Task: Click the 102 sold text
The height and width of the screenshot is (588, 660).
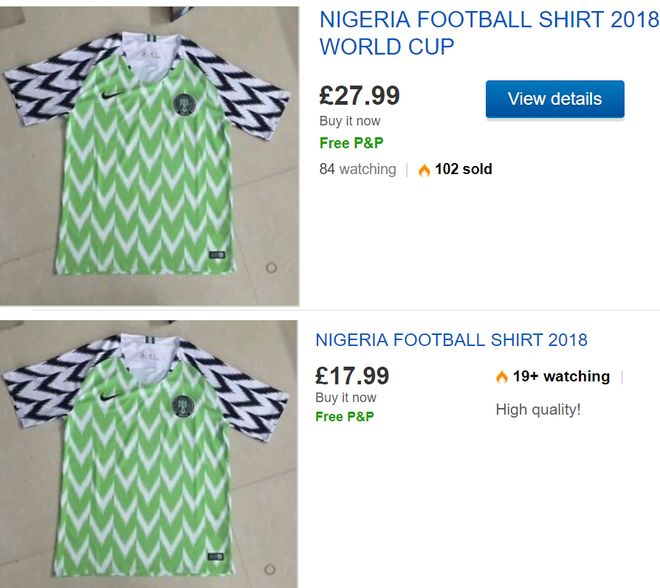Action: pos(464,169)
